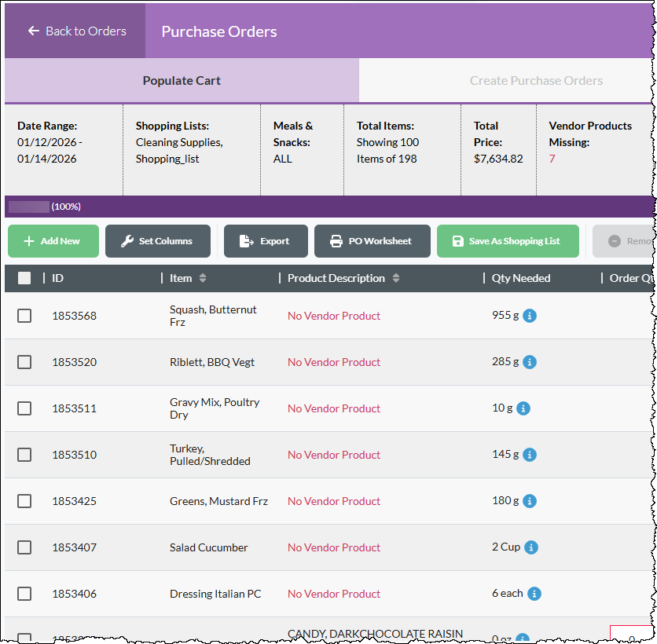Toggle the select-all checkbox in table header

[24, 278]
